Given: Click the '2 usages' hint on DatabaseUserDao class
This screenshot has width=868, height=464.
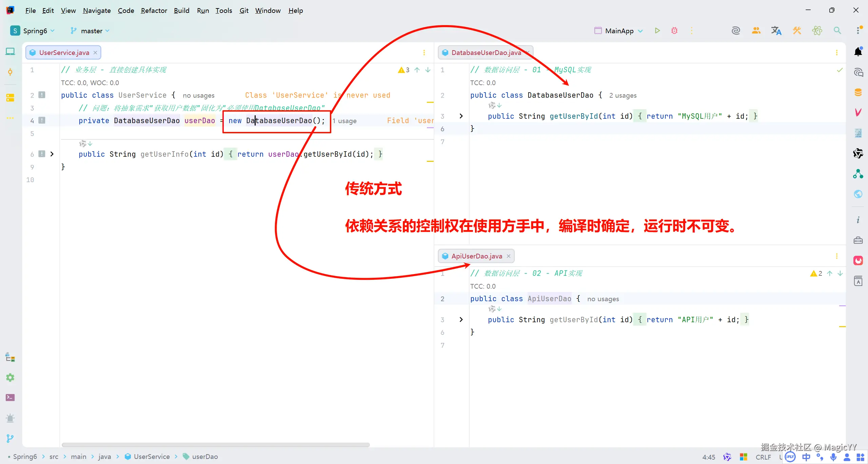Looking at the screenshot, I should (623, 95).
